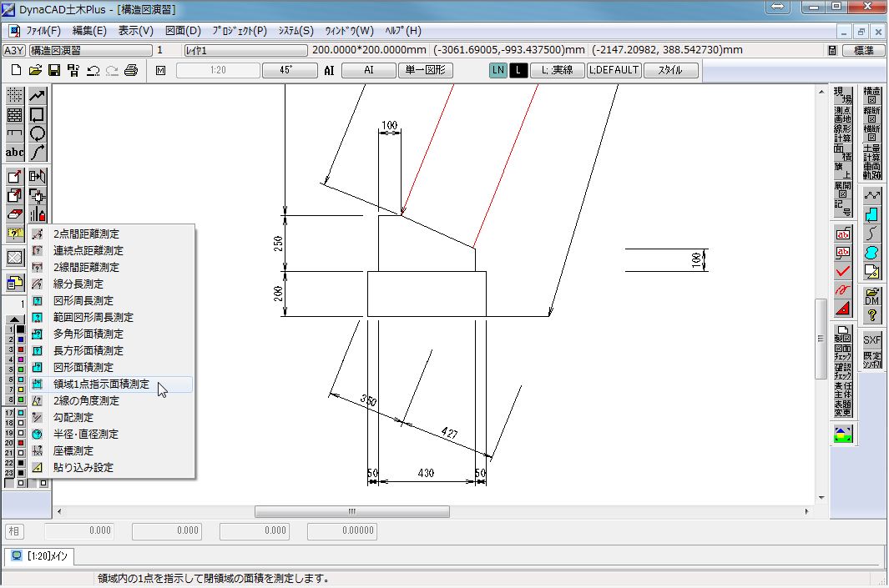Viewport: 889px width, 588px height.
Task: Open the 編集(E) menu
Action: tap(89, 31)
